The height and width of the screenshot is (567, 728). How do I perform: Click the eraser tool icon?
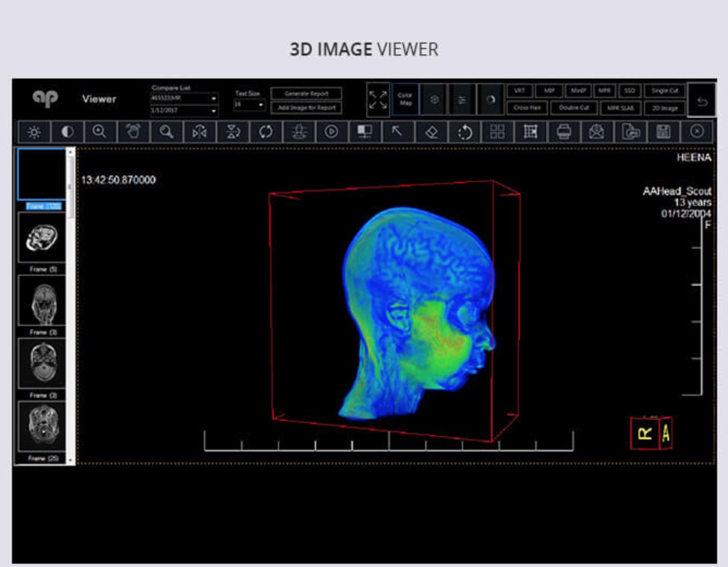431,132
